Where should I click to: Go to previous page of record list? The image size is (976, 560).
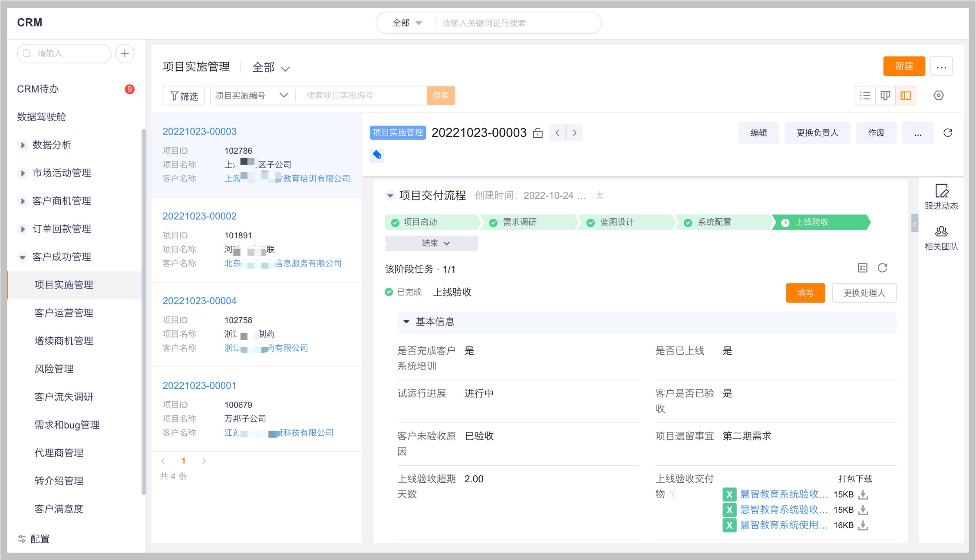coord(163,461)
